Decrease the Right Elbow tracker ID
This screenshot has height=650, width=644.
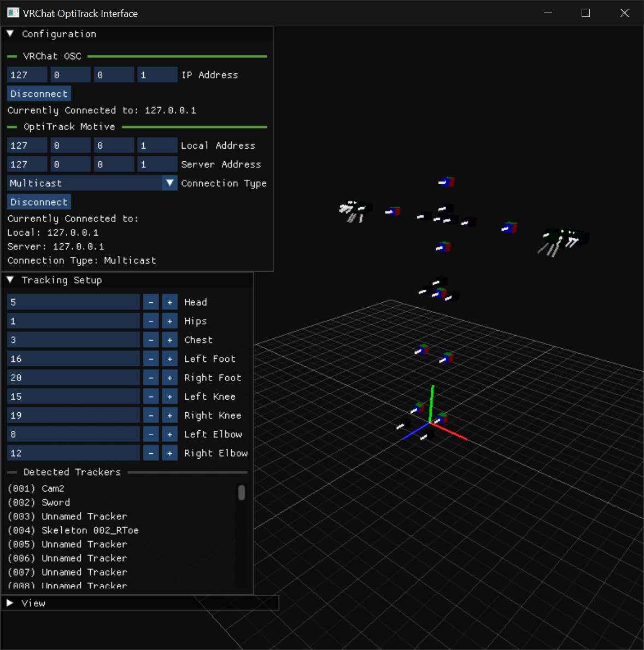click(150, 453)
